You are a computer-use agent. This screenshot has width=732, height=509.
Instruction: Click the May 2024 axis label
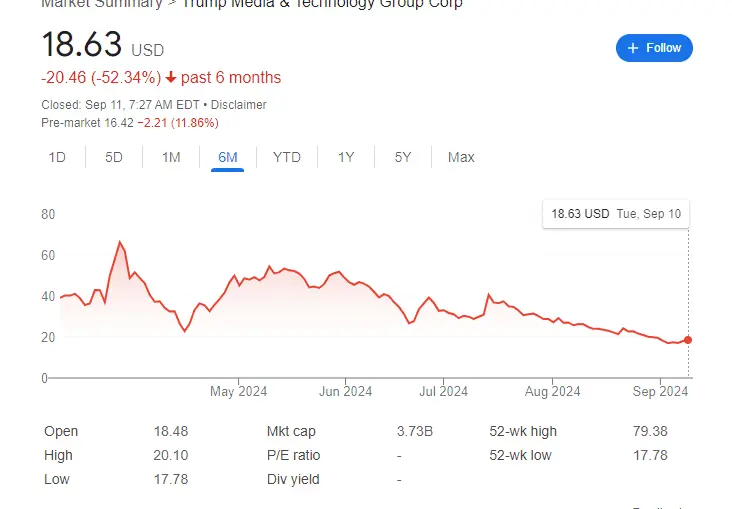coord(236,391)
